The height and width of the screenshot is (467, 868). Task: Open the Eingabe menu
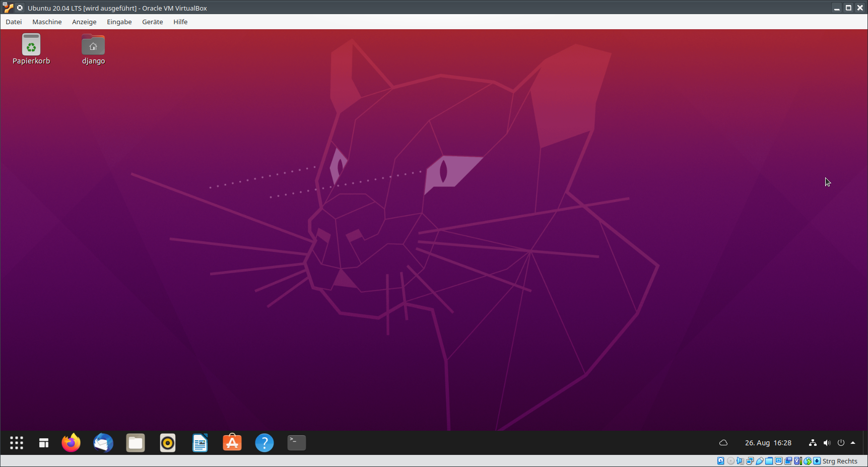point(119,22)
